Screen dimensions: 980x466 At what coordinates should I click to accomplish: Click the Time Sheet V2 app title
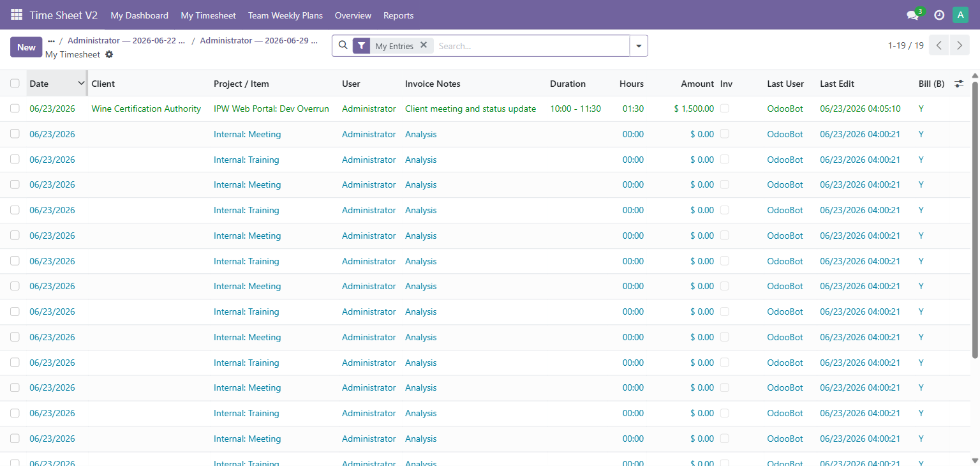63,15
